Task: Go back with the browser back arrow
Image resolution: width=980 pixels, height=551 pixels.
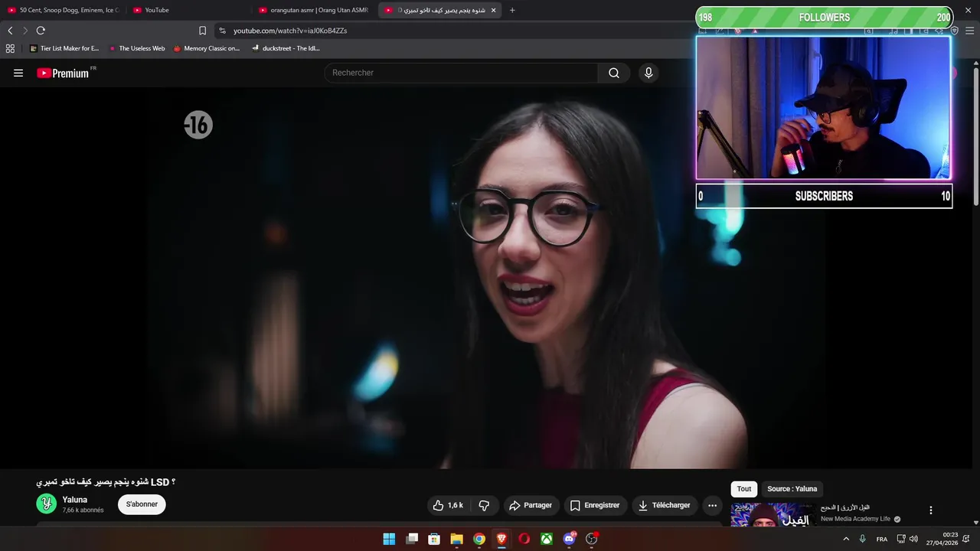Action: point(10,31)
